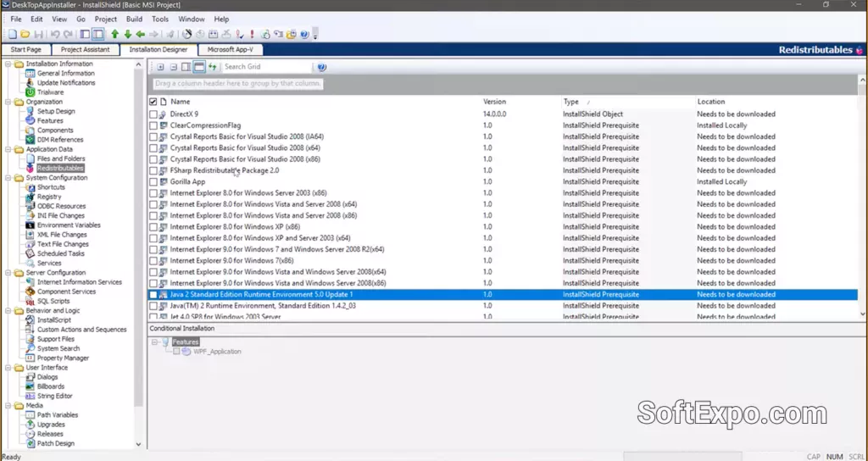Collapse the Media tree node
Screen dimensions: 868x461
[8, 406]
